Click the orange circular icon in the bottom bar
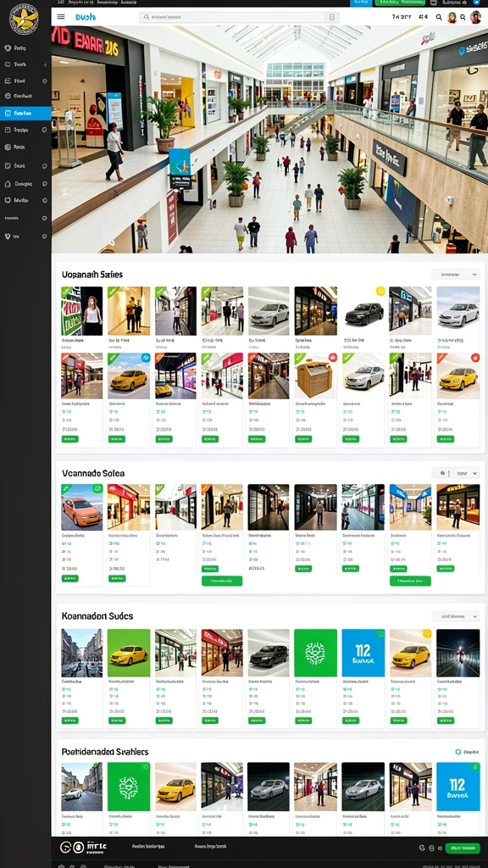This screenshot has width=488, height=868. click(x=66, y=847)
